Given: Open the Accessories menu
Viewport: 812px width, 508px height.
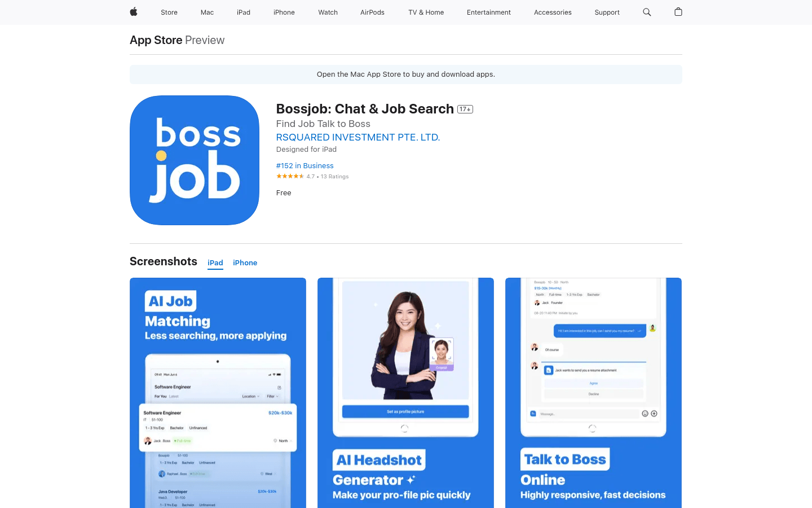Looking at the screenshot, I should 553,12.
